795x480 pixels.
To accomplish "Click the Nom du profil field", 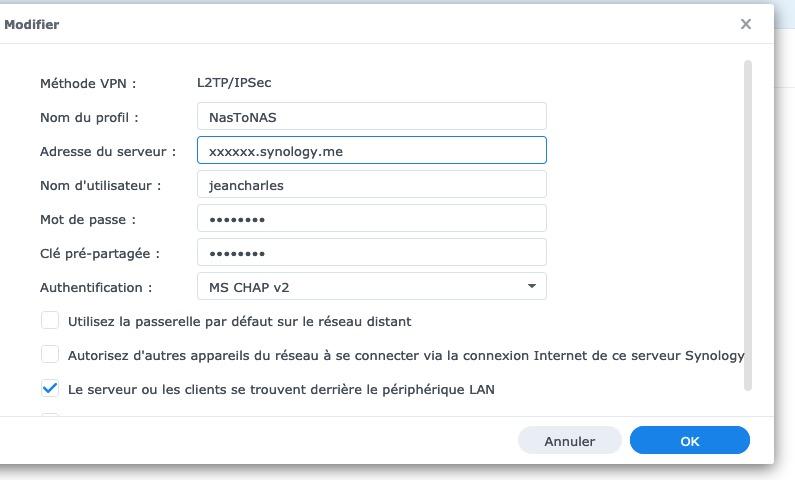I will 371,116.
